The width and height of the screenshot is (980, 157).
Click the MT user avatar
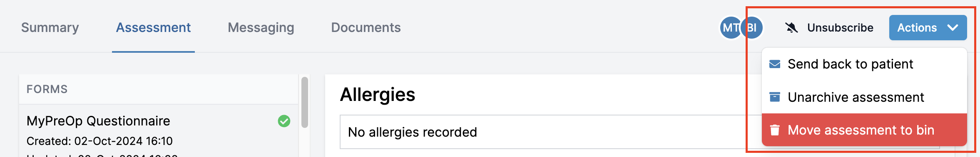click(730, 28)
